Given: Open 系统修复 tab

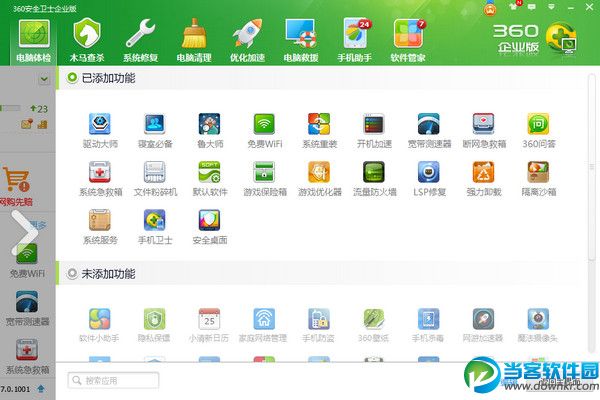Looking at the screenshot, I should tap(140, 41).
